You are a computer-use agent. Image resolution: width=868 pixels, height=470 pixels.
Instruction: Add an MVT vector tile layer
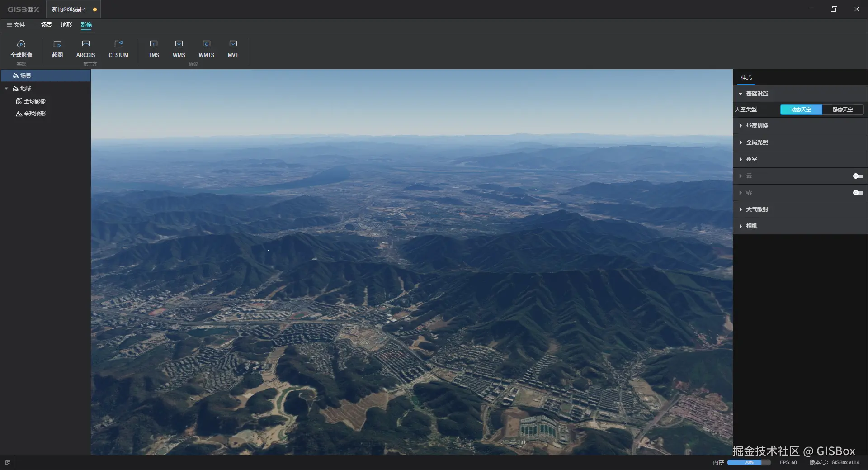click(x=233, y=49)
